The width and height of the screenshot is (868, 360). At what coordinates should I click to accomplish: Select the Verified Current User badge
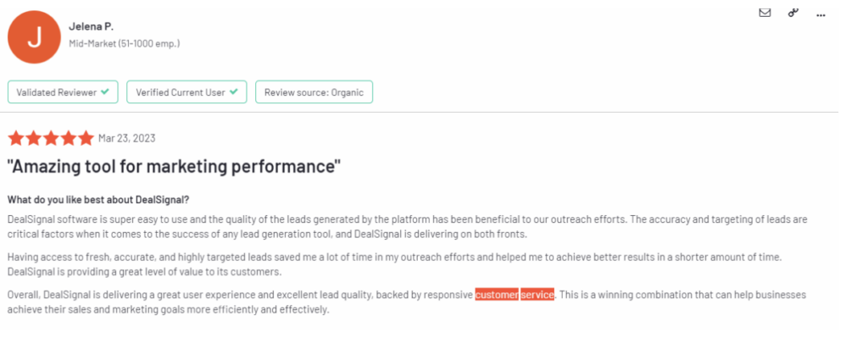click(186, 91)
